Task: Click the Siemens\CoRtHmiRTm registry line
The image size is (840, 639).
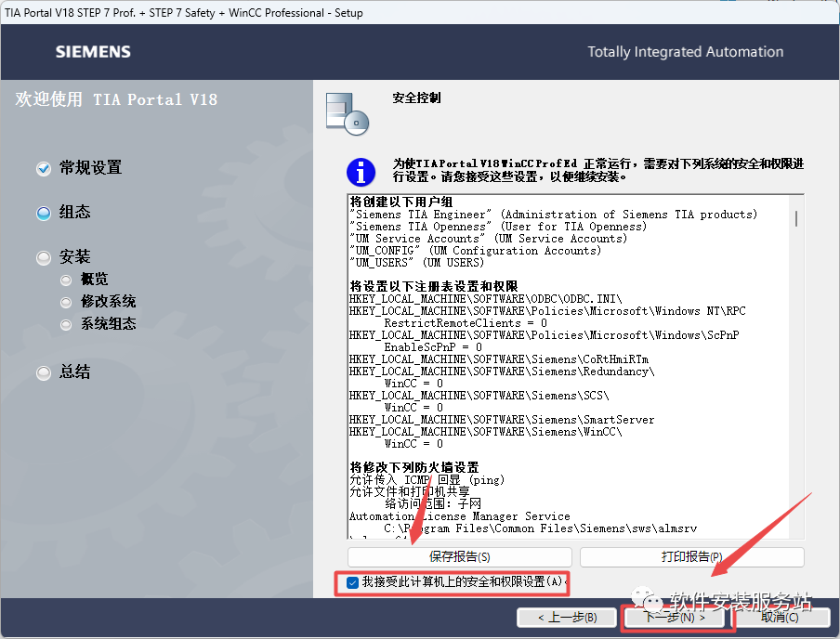Action: [x=499, y=359]
